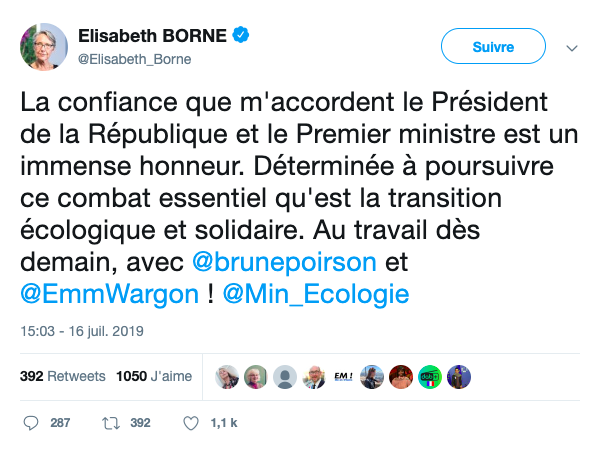Click the EM! logo avatar
Screen dimensions: 616x462
[344, 377]
